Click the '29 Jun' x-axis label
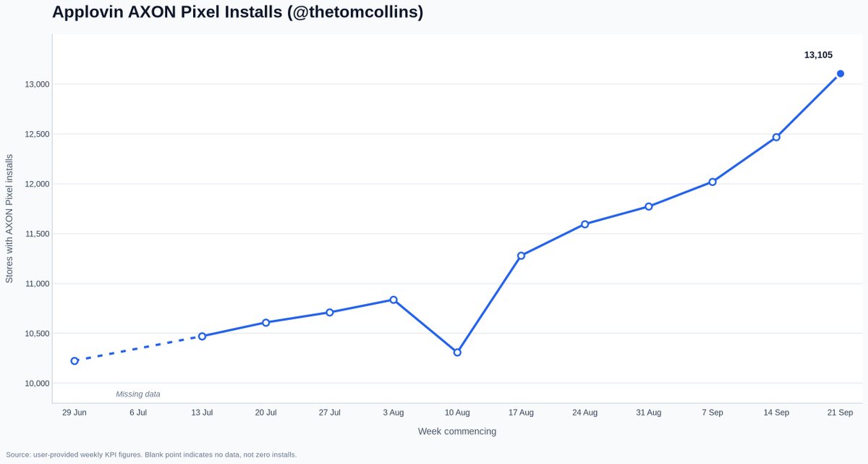Screen dimensions: 868x464 [x=75, y=412]
